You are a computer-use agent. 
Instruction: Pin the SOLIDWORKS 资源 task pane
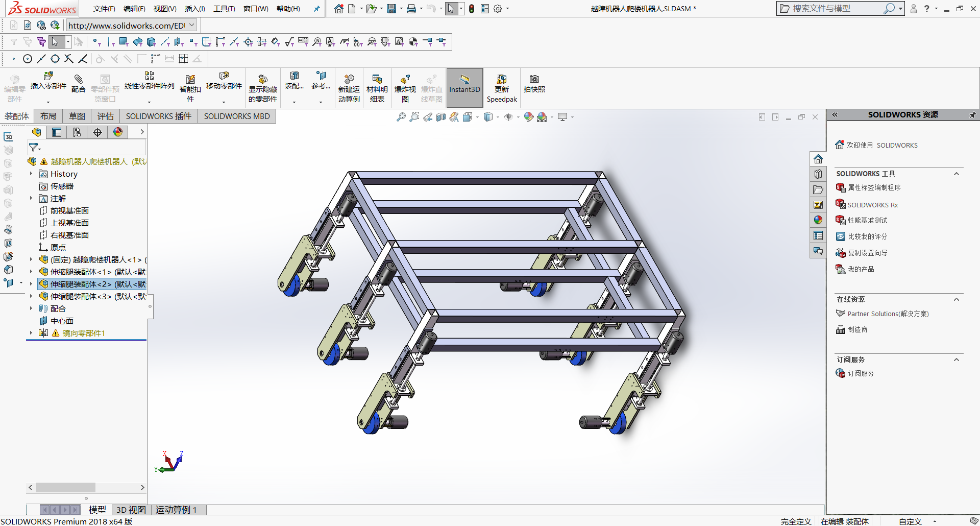tap(972, 115)
